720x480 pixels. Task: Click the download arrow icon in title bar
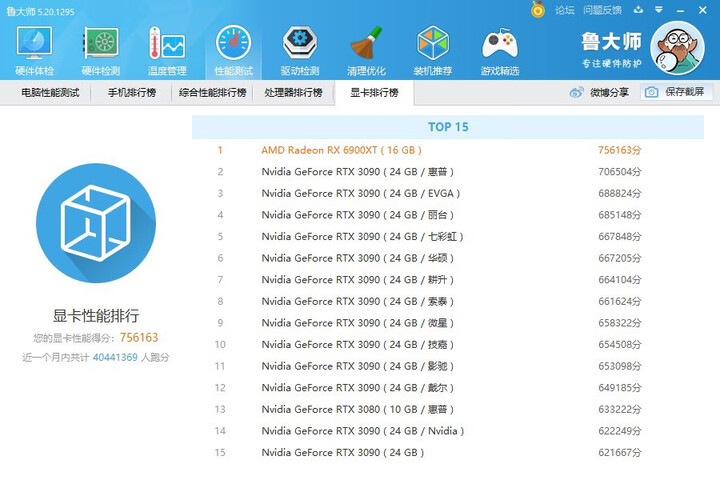pos(638,10)
